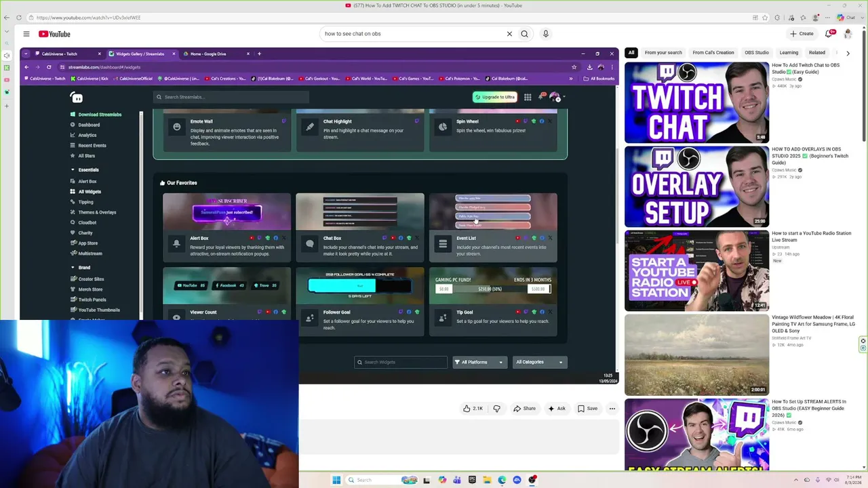Select the Learning chip
The image size is (868, 488).
coord(789,53)
